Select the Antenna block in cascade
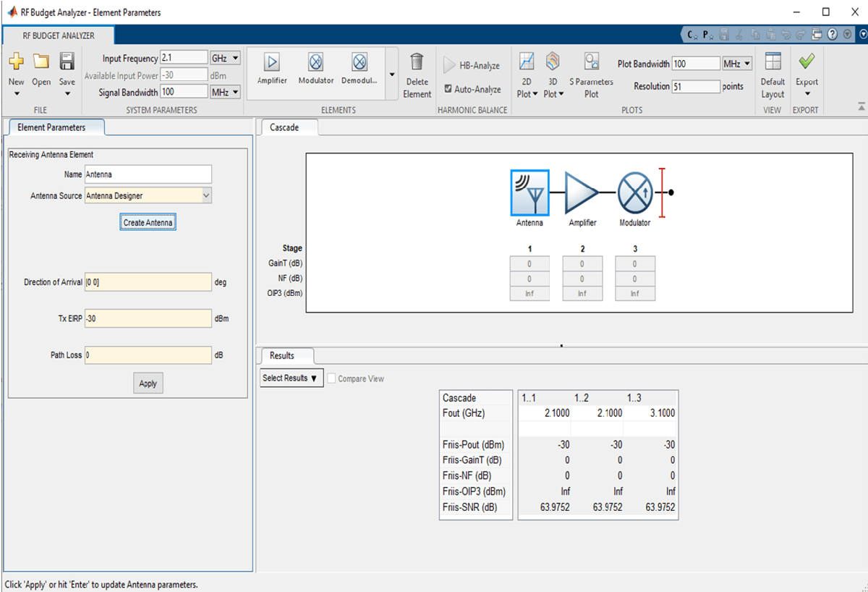The width and height of the screenshot is (868, 592). click(x=529, y=193)
